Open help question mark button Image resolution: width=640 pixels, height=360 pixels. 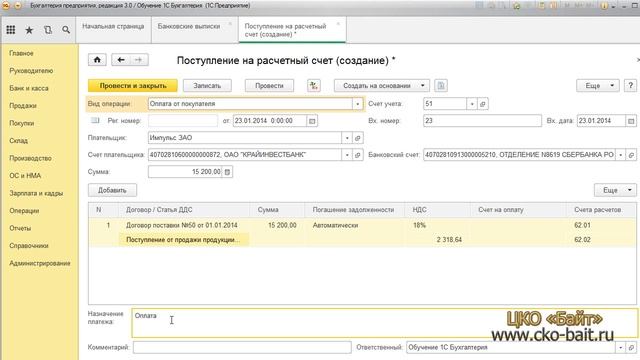point(630,86)
